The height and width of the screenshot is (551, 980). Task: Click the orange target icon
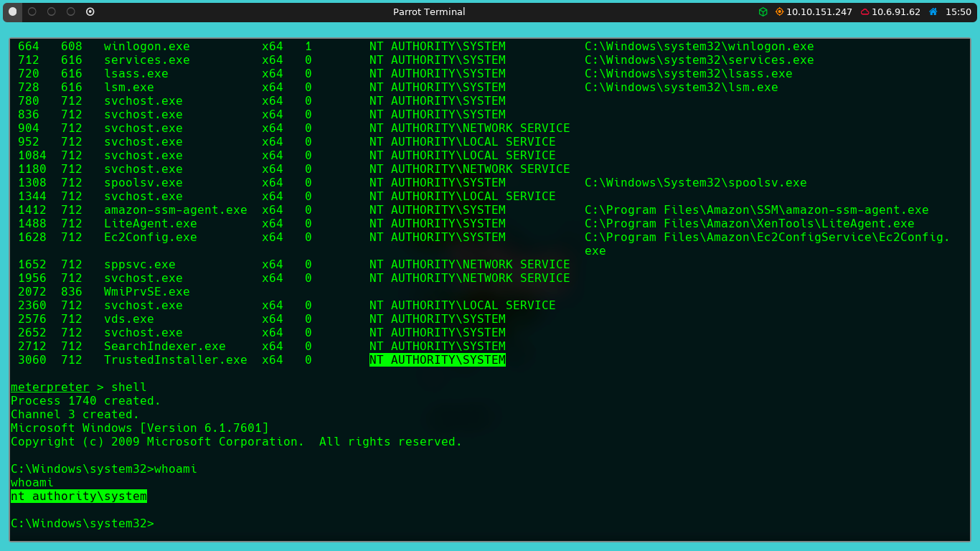tap(779, 11)
